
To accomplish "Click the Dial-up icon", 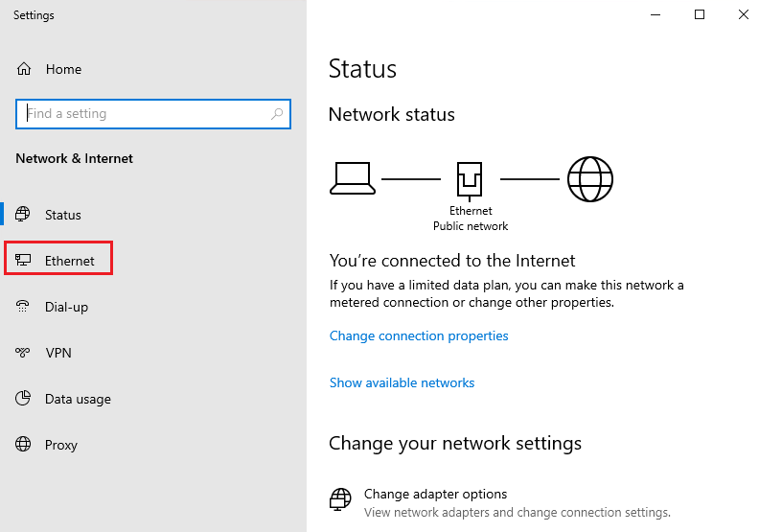I will (x=24, y=307).
